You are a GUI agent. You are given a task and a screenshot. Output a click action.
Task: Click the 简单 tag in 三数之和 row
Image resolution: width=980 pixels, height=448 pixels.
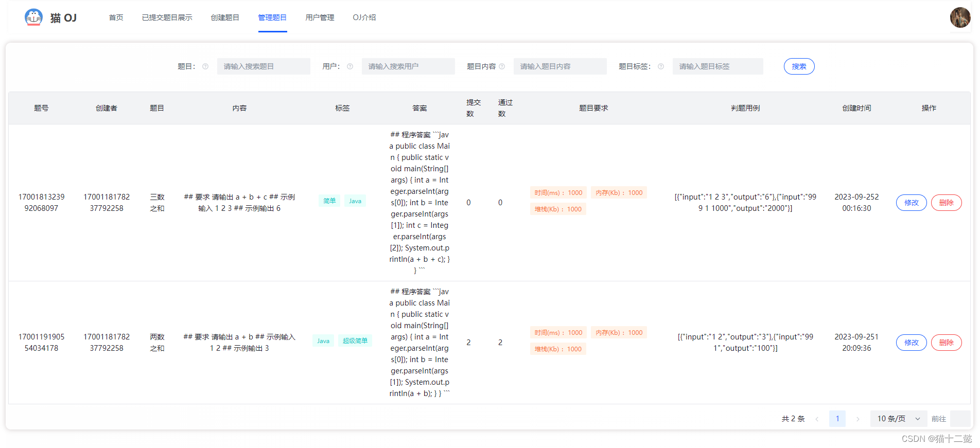(x=329, y=201)
